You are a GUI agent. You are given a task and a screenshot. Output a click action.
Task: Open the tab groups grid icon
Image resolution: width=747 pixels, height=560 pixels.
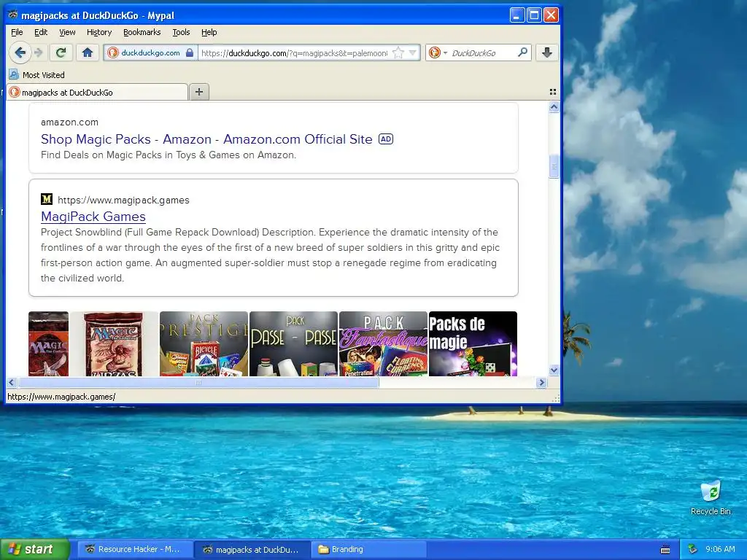pos(553,92)
